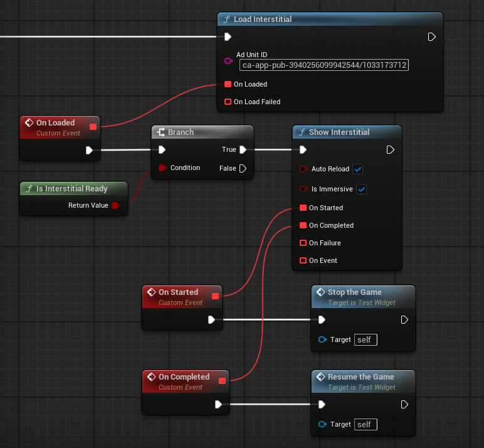Toggle the Is Immersive checkbox
484x448 pixels.
pyautogui.click(x=361, y=189)
